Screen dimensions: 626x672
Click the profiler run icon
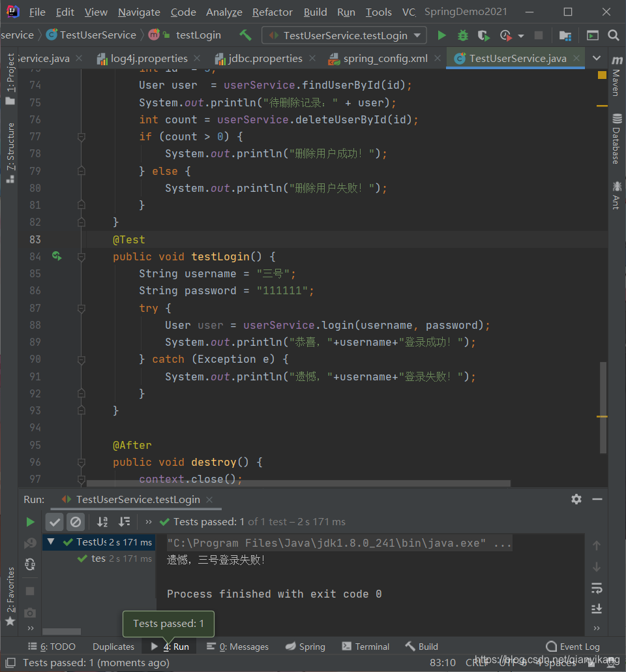point(505,35)
